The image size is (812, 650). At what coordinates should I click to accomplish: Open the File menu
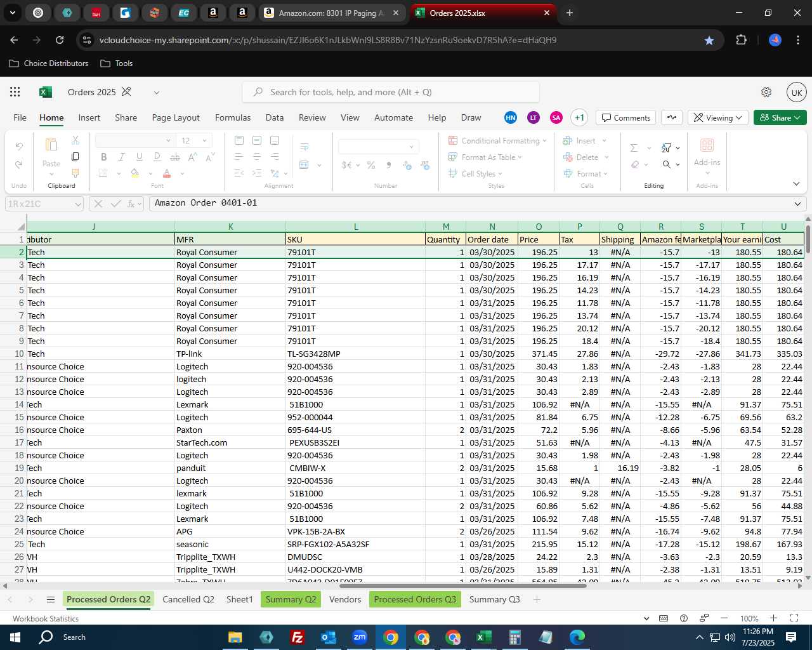click(20, 117)
